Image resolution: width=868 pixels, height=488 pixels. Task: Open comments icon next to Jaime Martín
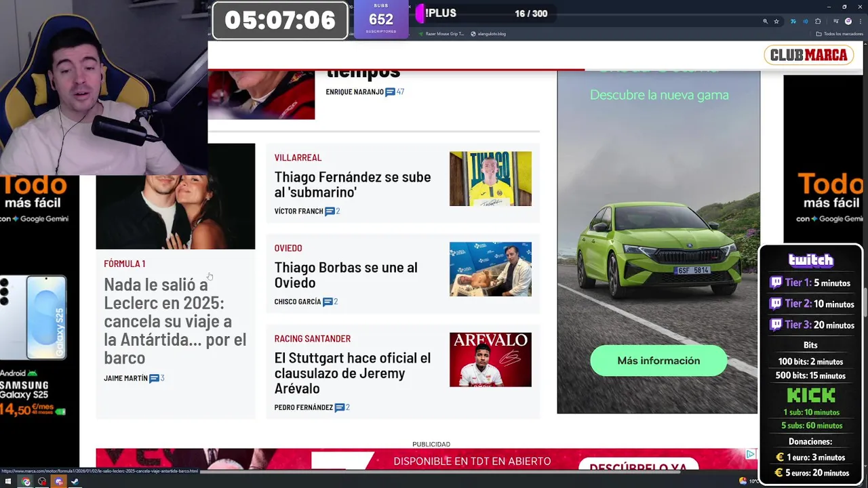(x=154, y=378)
